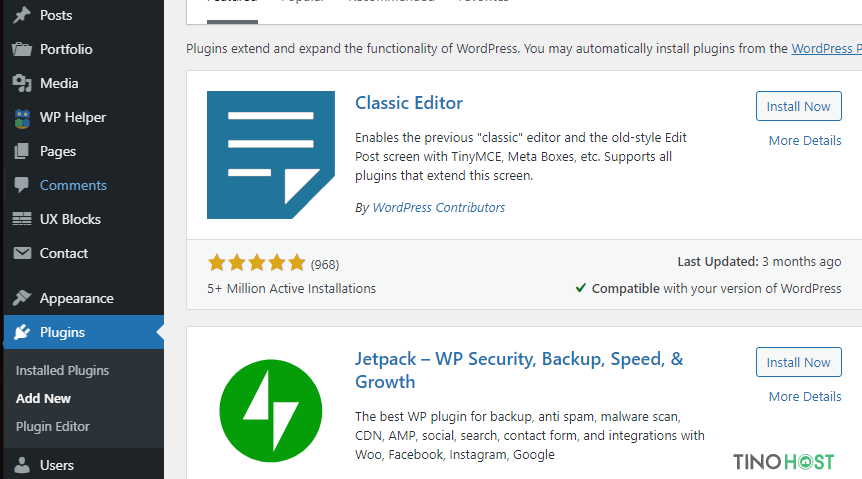Open the WordPress Contributors author link
The width and height of the screenshot is (862, 479).
[439, 207]
